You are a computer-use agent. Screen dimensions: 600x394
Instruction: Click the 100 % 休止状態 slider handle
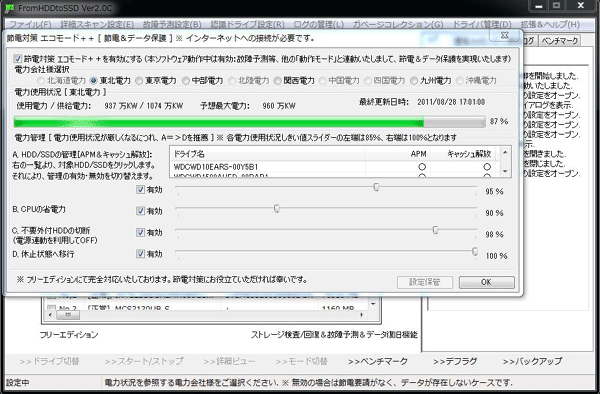[475, 251]
